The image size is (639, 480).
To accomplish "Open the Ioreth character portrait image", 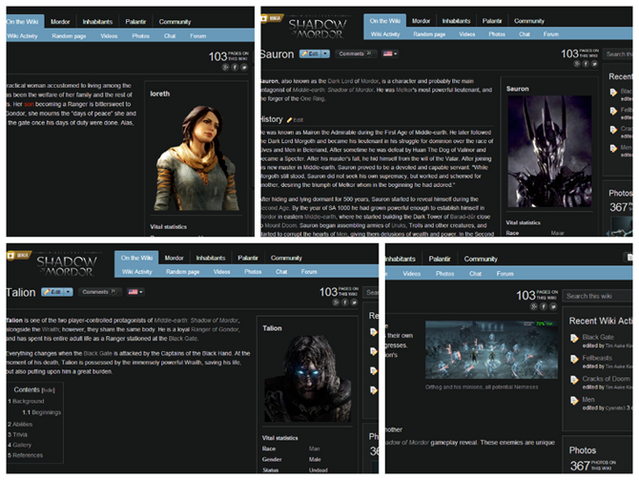I will click(196, 158).
